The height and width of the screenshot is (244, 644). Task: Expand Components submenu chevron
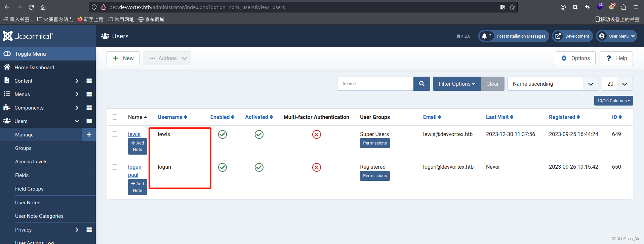coord(77,108)
